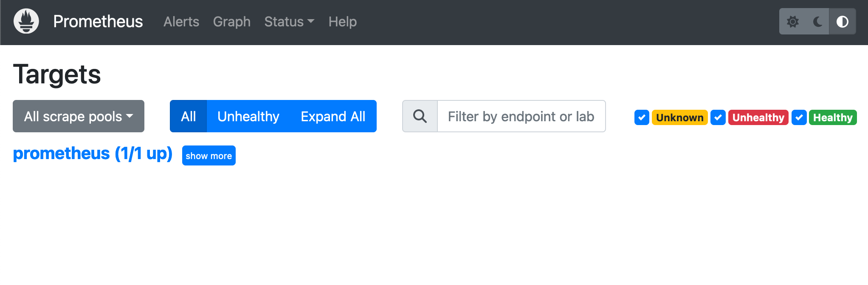Open the All scrape pools dropdown

tap(78, 116)
